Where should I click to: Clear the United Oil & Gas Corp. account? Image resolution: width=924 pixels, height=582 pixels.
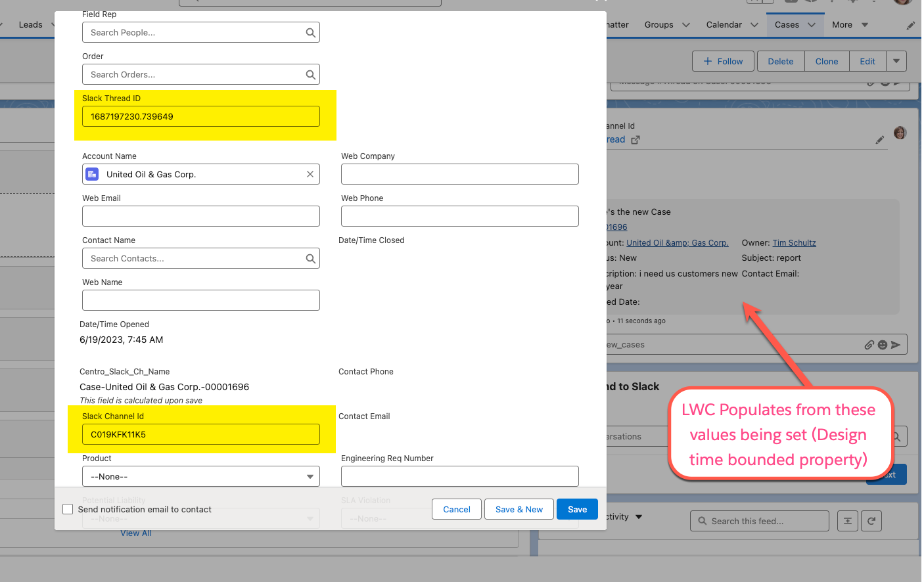(310, 174)
